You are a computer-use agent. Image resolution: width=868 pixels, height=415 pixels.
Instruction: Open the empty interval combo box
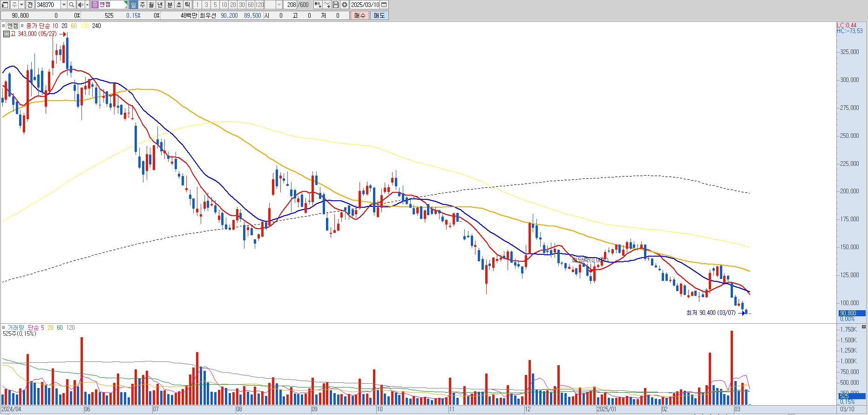(273, 5)
